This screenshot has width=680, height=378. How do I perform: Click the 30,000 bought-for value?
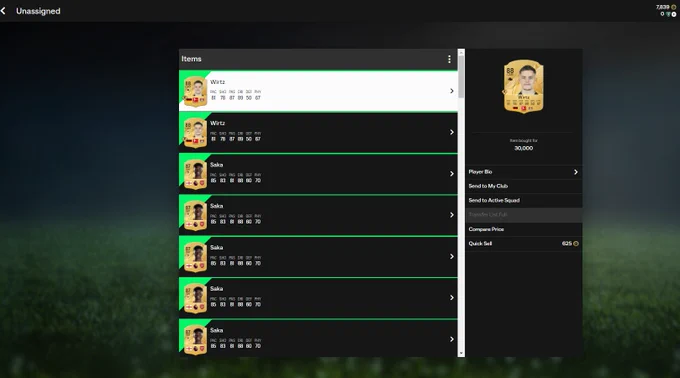pos(523,148)
